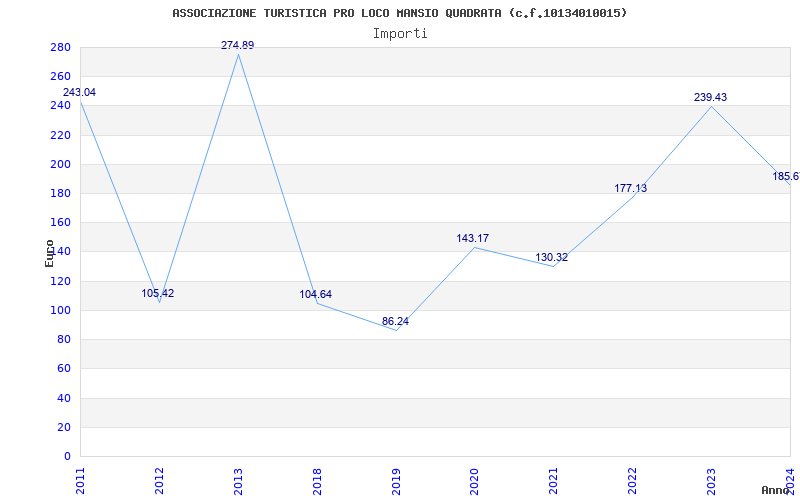Viewport: 800px width, 500px height.
Task: Click the 0 y-axis tick label
Action: (x=67, y=456)
